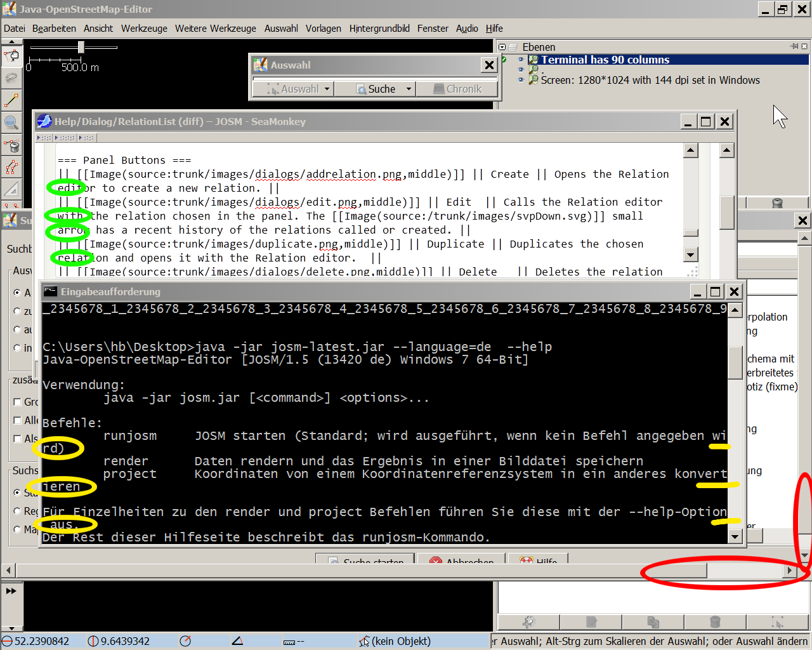
Task: Open the Auswahl dropdown arrow
Action: [x=327, y=89]
